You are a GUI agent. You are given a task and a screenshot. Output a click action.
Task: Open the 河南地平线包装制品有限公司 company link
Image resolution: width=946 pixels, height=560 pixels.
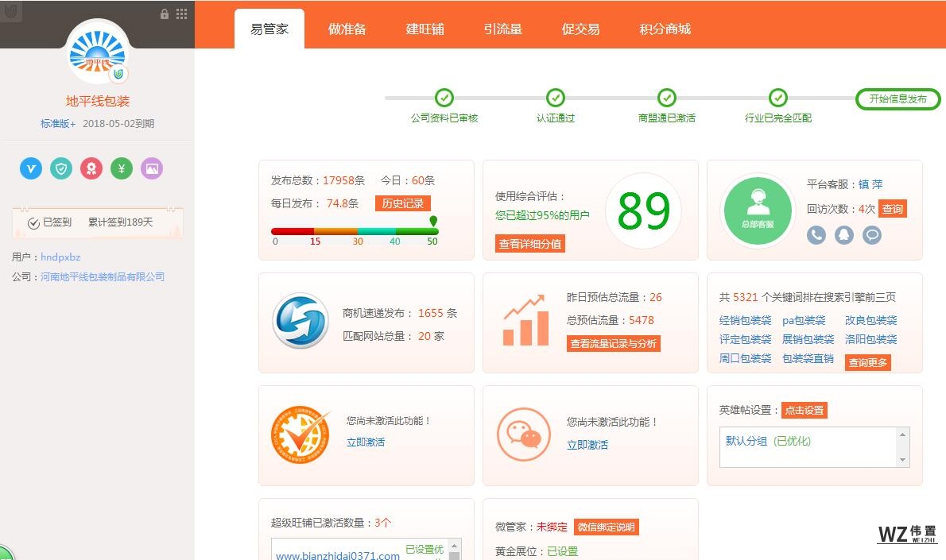click(x=103, y=277)
